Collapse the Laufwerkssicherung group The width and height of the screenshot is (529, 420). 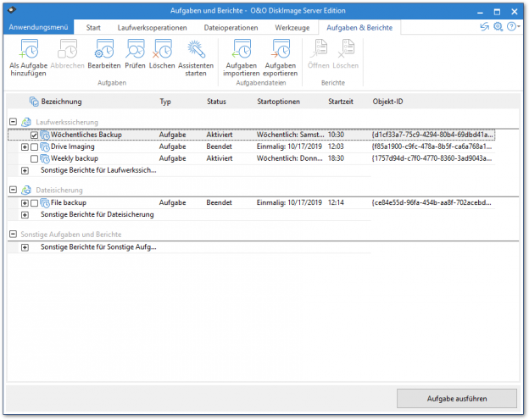tap(13, 122)
